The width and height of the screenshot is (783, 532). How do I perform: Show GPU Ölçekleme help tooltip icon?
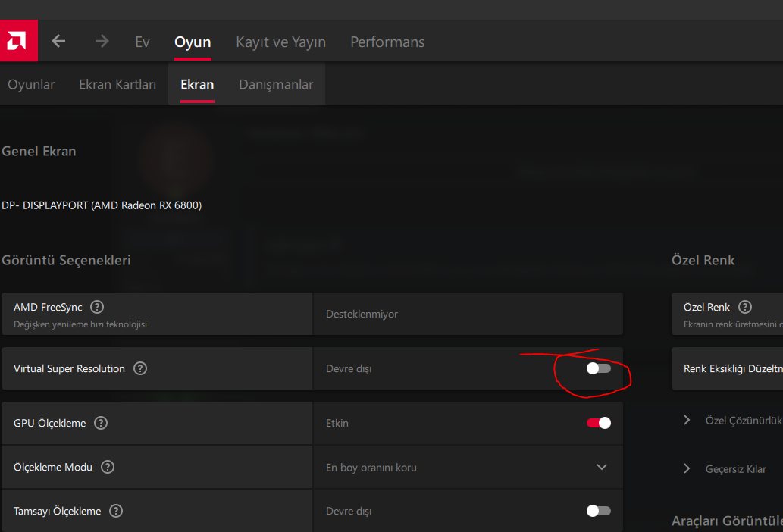(101, 423)
